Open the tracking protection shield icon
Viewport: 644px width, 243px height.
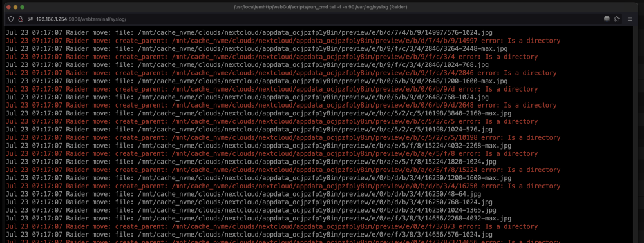point(11,19)
